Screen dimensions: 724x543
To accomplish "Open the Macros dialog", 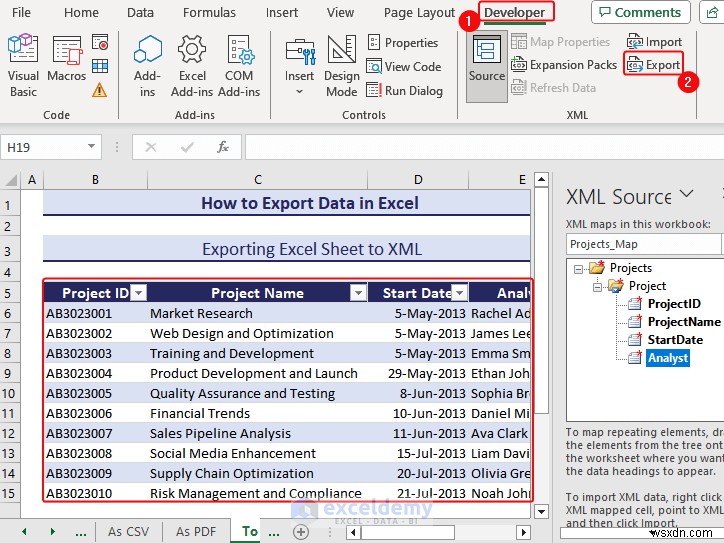I will pyautogui.click(x=66, y=59).
